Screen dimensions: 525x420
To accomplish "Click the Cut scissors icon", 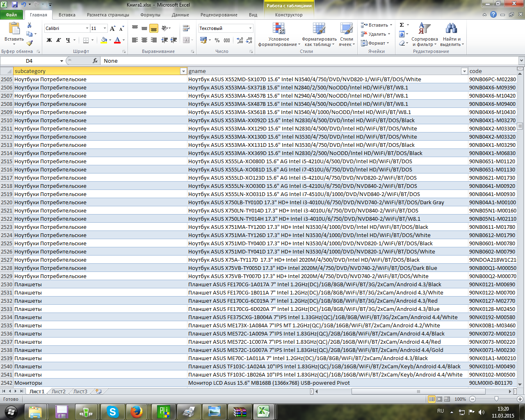I will point(29,25).
